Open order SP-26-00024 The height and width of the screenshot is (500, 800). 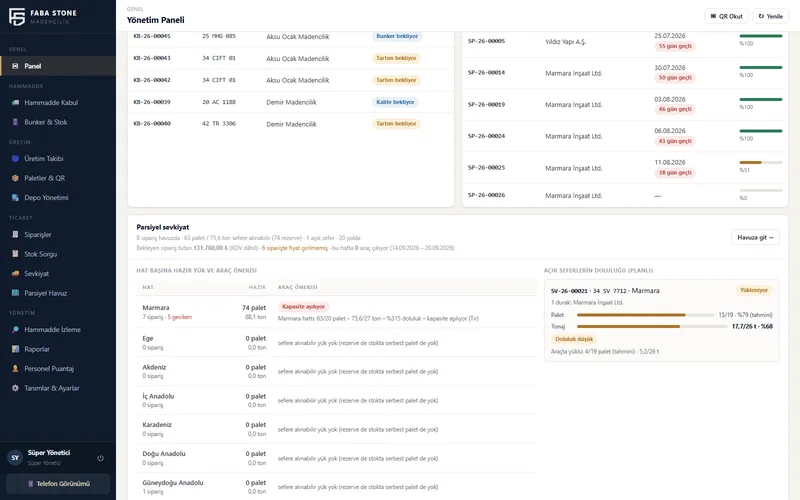pyautogui.click(x=486, y=136)
